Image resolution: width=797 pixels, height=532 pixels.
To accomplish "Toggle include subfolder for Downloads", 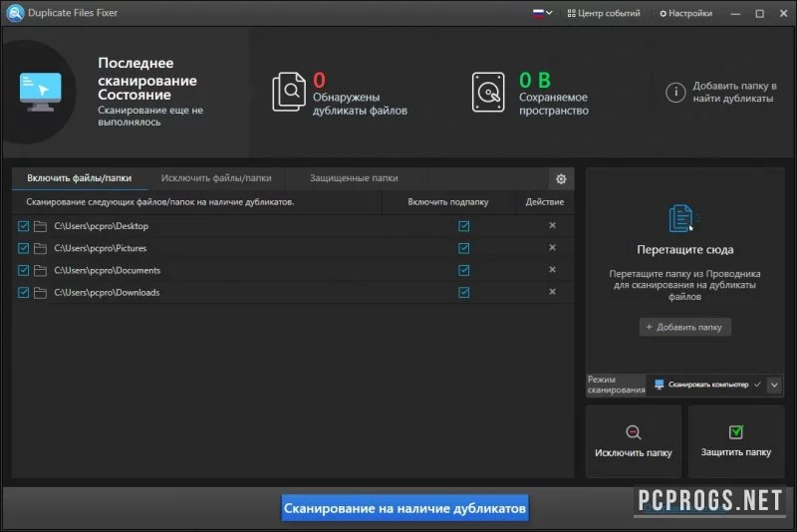I will [x=463, y=292].
